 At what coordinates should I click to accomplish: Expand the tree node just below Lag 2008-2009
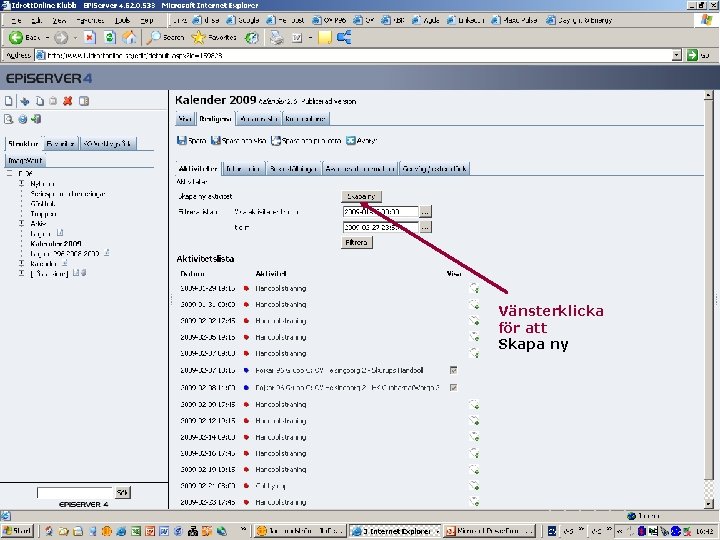pos(22,264)
